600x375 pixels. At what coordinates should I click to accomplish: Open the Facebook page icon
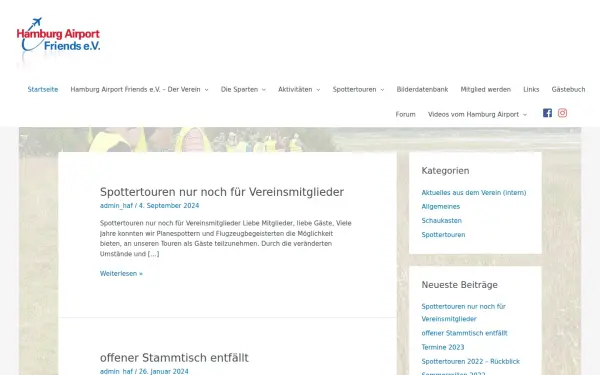coord(547,113)
